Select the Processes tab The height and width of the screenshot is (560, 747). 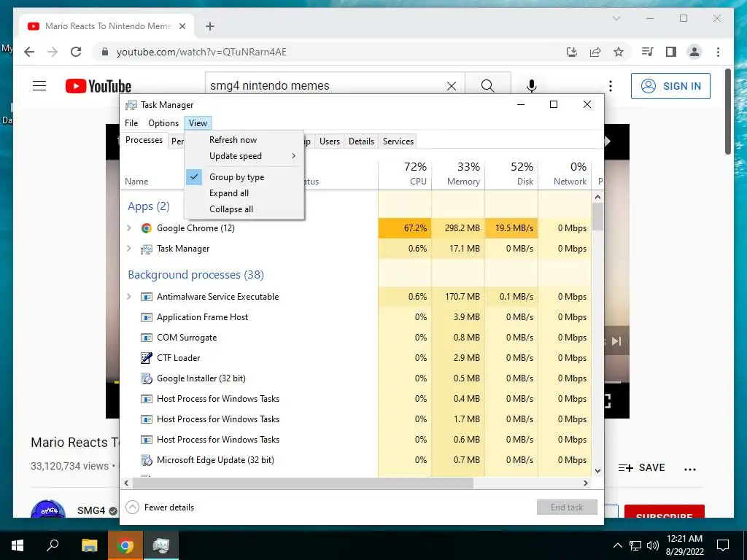144,140
